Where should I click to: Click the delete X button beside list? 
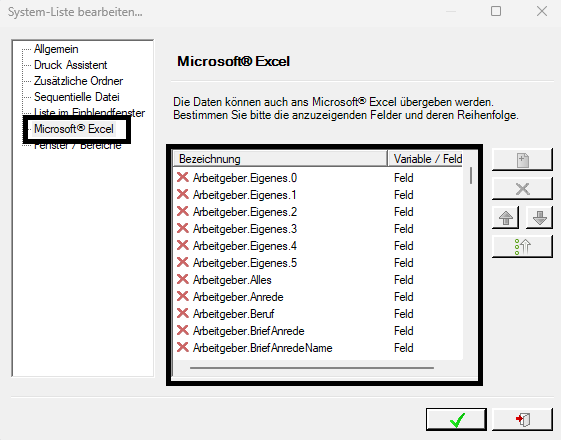tap(522, 189)
